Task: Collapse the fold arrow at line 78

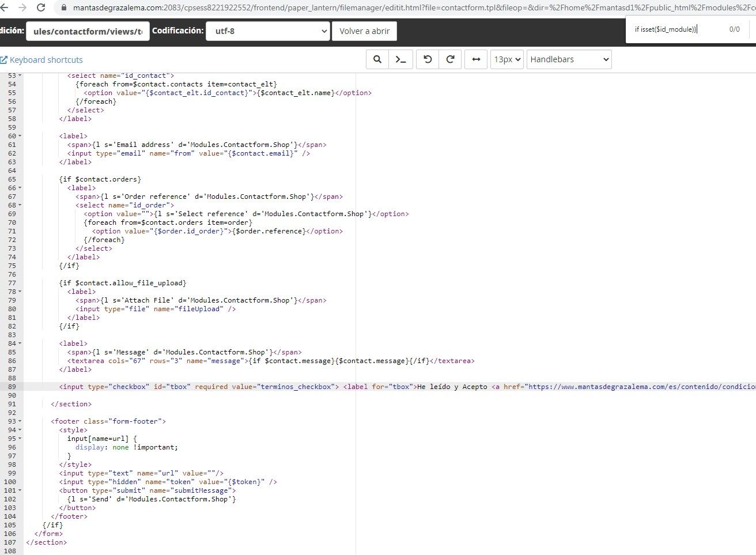Action: (20, 292)
